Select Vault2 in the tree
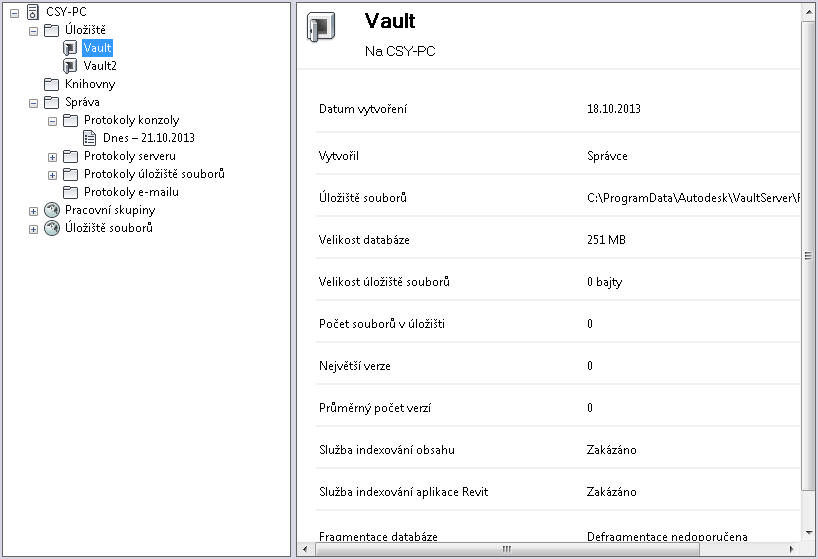Viewport: 818px width, 559px height. click(100, 66)
